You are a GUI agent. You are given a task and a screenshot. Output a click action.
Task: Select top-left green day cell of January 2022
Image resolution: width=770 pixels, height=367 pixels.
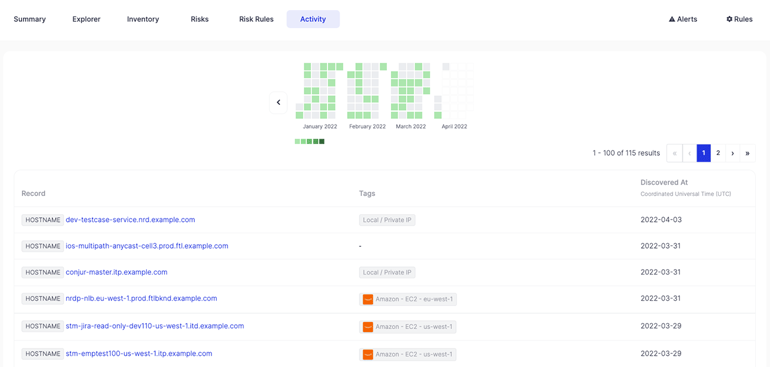tap(307, 66)
